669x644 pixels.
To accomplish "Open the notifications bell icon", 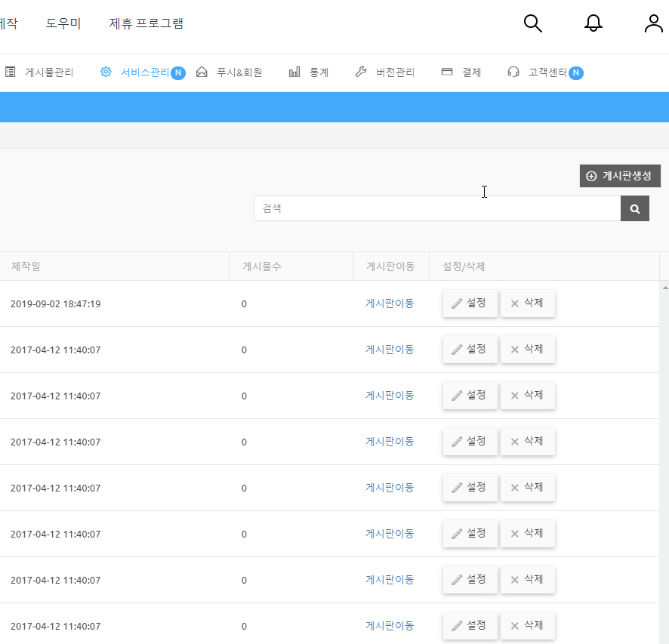I will click(x=593, y=23).
